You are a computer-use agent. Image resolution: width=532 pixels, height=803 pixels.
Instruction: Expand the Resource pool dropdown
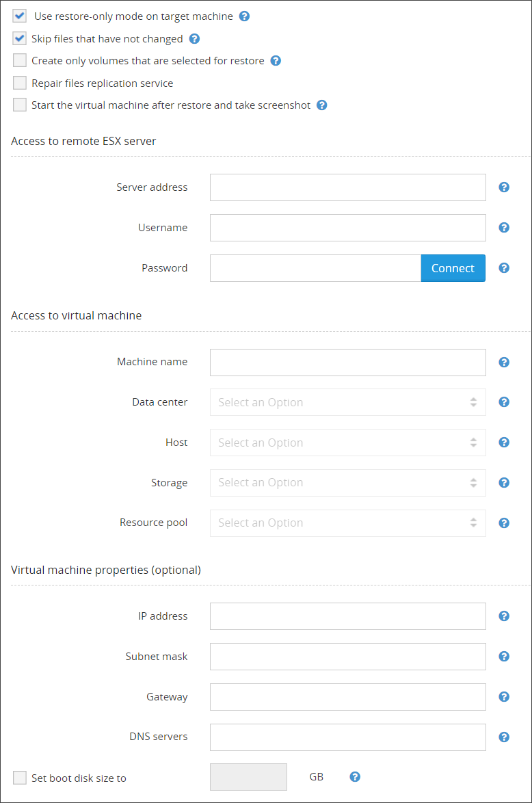[x=347, y=523]
